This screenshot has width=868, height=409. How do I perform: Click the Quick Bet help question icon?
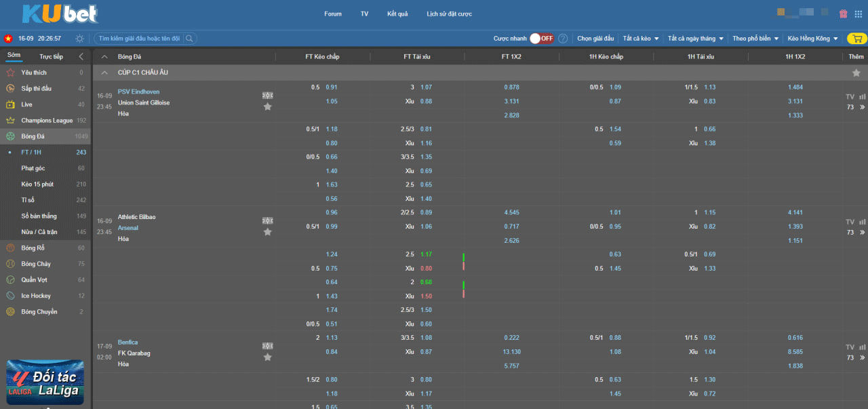pyautogui.click(x=563, y=39)
